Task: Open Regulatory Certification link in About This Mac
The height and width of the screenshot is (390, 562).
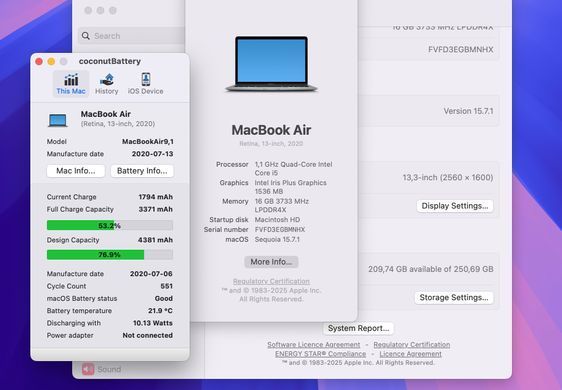Action: coord(271,281)
